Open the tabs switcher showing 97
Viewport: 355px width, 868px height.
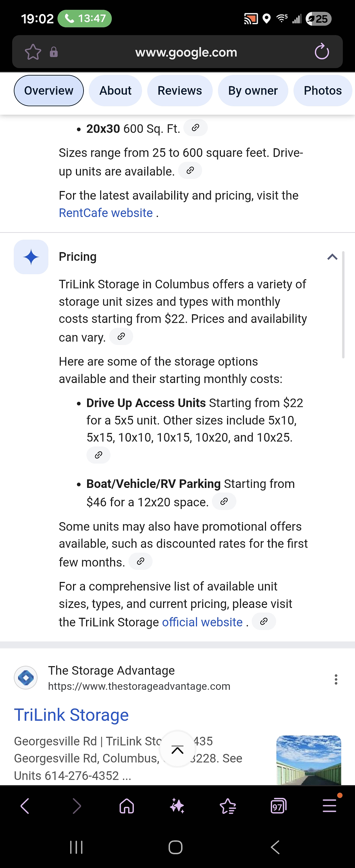278,806
